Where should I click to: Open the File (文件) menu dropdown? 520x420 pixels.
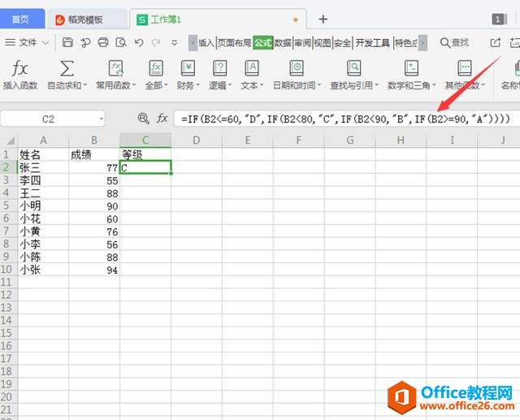point(27,42)
